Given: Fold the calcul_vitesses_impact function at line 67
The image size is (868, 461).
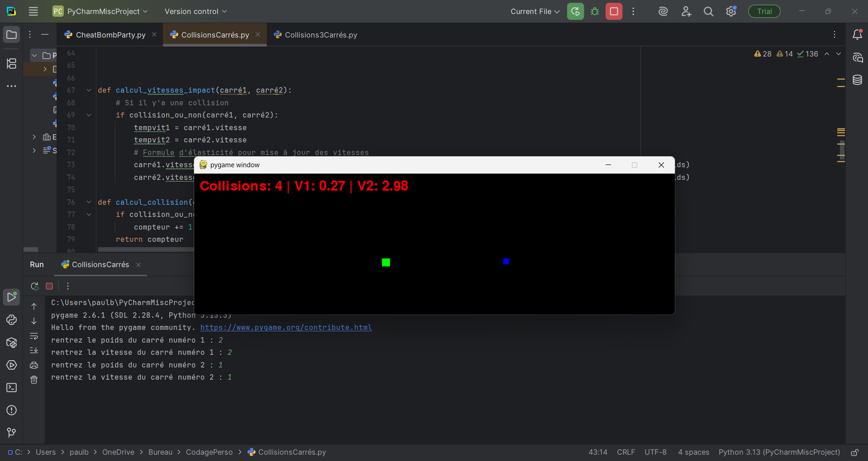Looking at the screenshot, I should pyautogui.click(x=89, y=90).
